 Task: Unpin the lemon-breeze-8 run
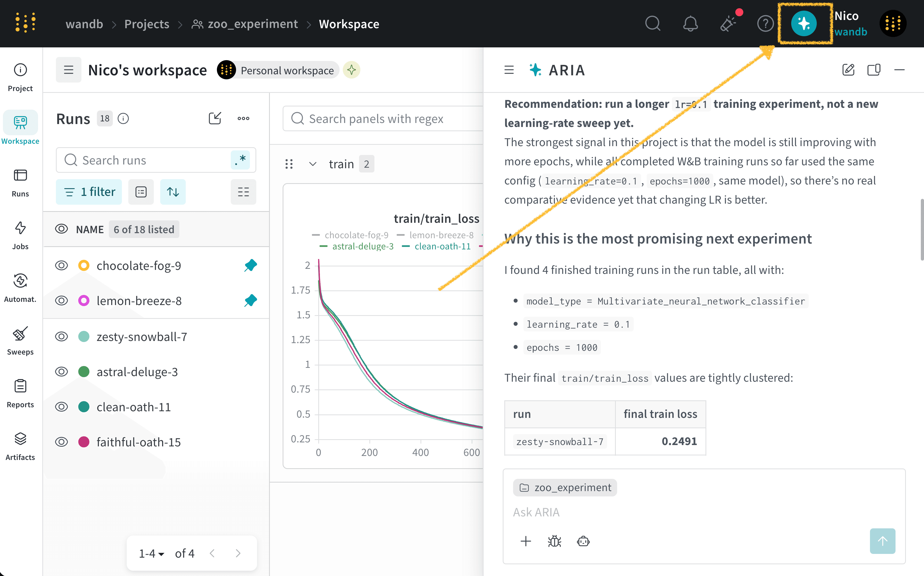click(251, 301)
